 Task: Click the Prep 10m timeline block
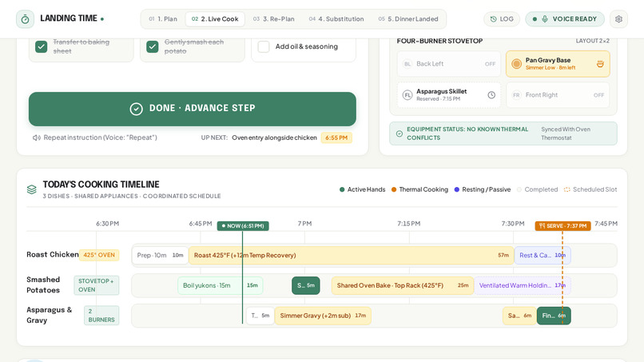pyautogui.click(x=160, y=255)
